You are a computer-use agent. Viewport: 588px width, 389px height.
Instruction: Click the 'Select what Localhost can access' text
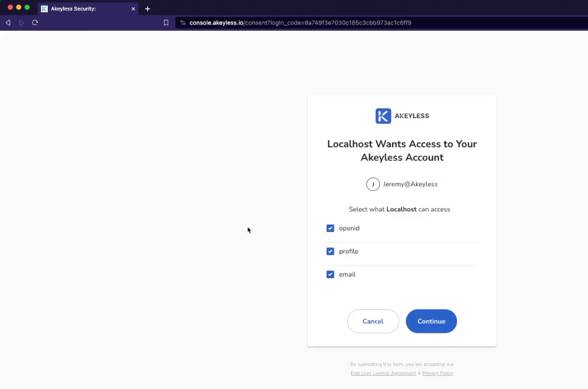point(400,209)
